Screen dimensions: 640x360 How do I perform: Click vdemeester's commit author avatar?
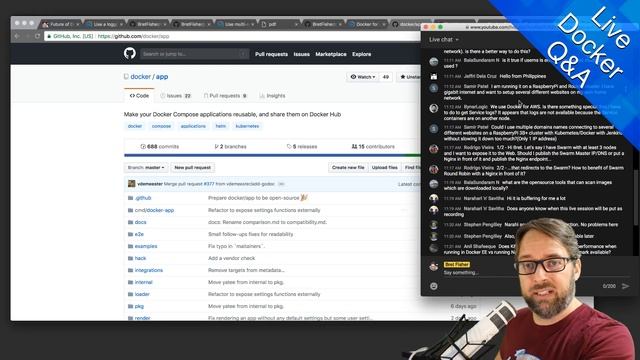point(131,184)
